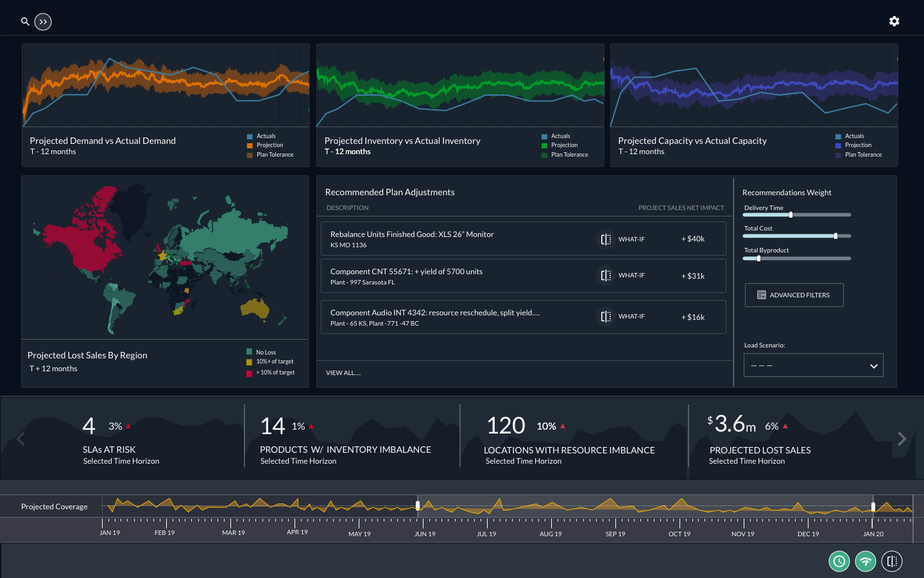This screenshot has width=924, height=578.
Task: Click the What-If icon for Component CNT 55671
Action: click(x=604, y=275)
